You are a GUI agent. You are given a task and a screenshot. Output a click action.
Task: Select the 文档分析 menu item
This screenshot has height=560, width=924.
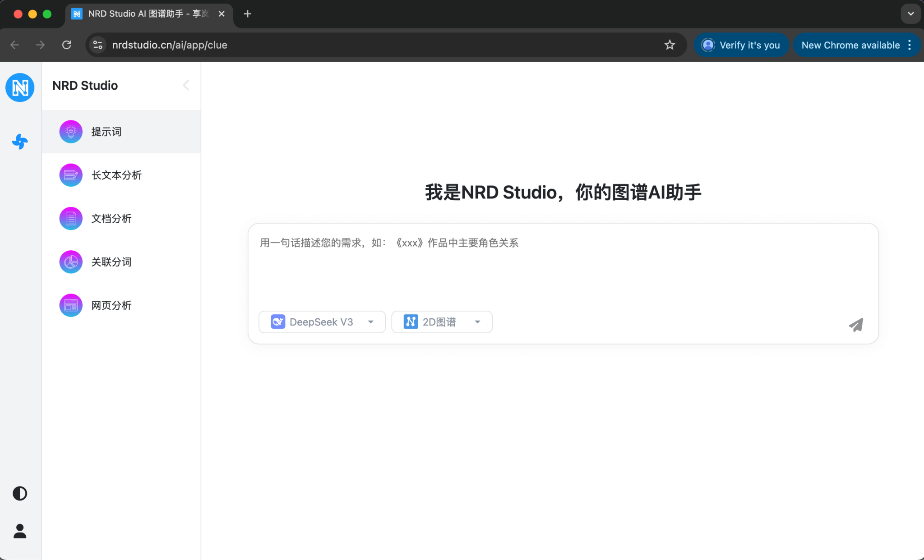111,219
